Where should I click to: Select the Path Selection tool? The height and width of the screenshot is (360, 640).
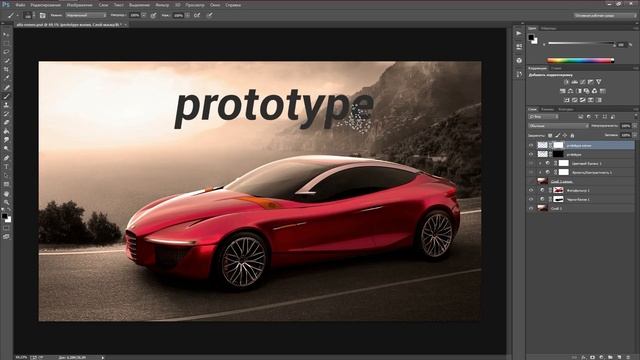(x=6, y=176)
